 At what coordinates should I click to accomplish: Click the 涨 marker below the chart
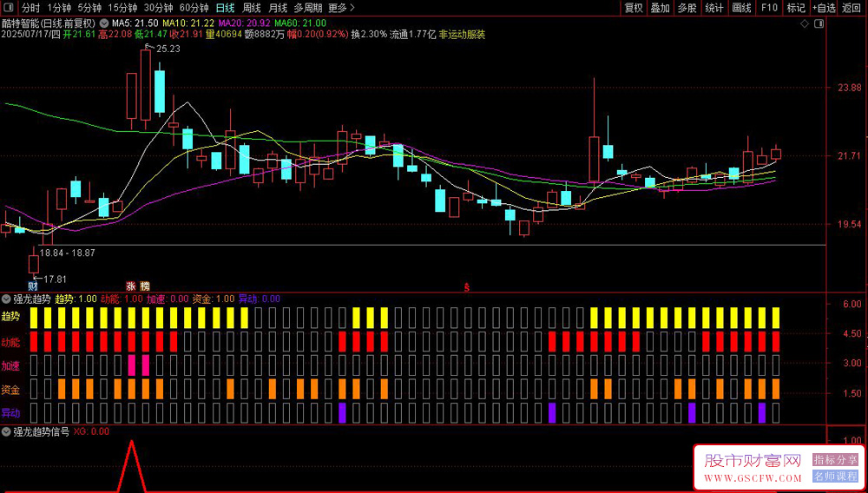[131, 286]
